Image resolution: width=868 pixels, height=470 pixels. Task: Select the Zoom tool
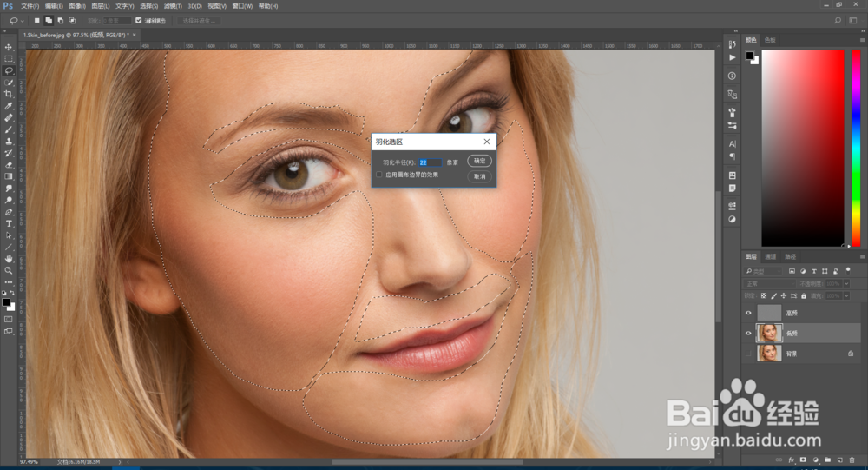(x=9, y=271)
